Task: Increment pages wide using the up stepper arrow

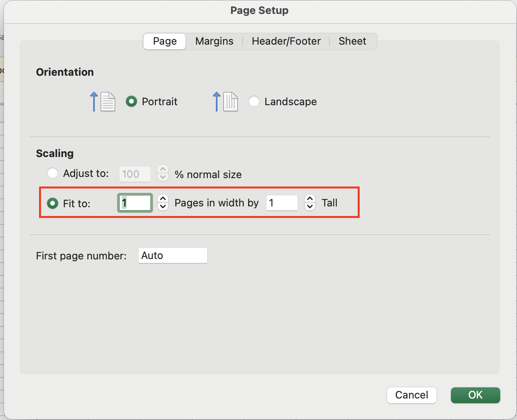Action: click(x=163, y=199)
